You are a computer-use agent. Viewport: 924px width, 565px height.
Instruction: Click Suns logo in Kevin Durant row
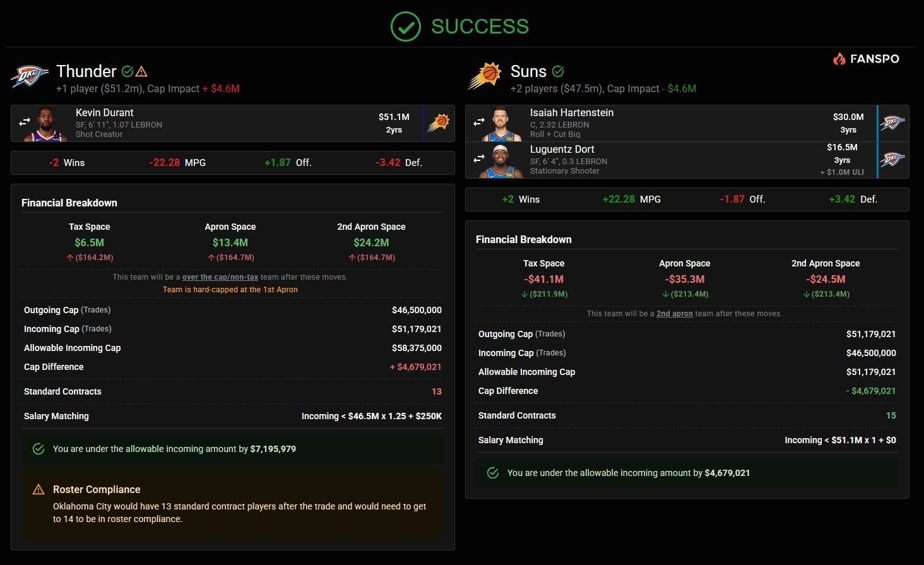[439, 122]
